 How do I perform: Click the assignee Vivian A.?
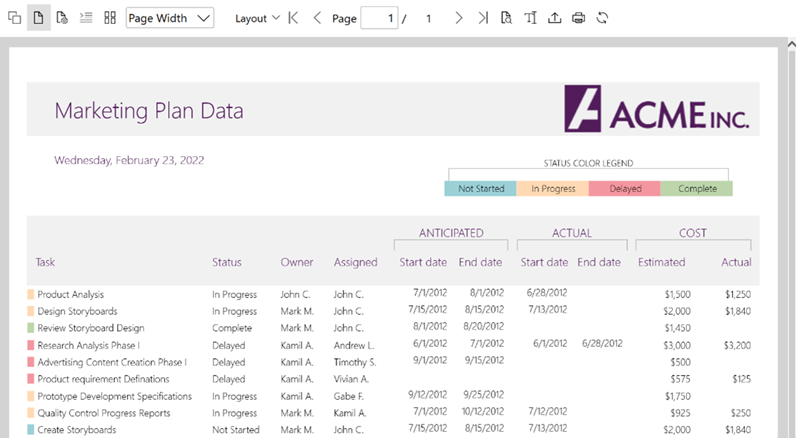tap(351, 379)
